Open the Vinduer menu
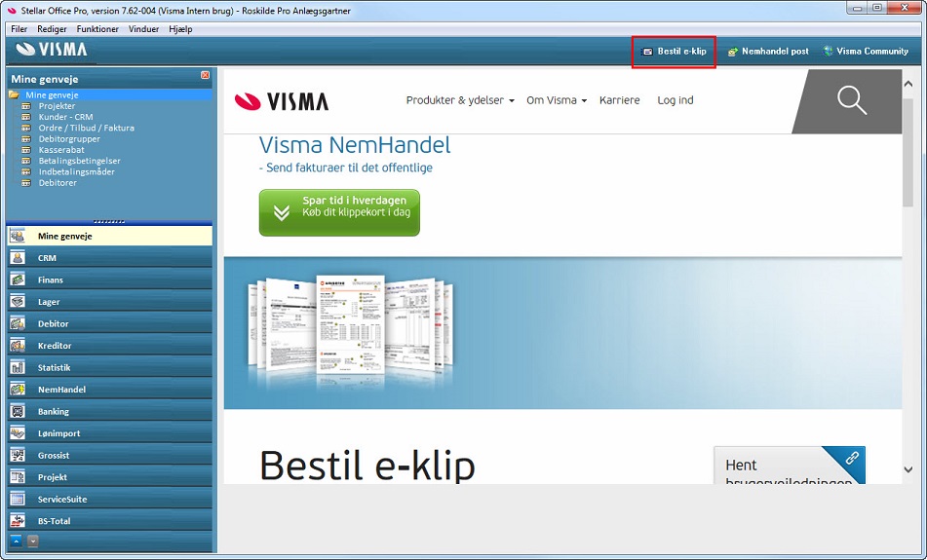Viewport: 927px width, 560px height. [x=143, y=29]
